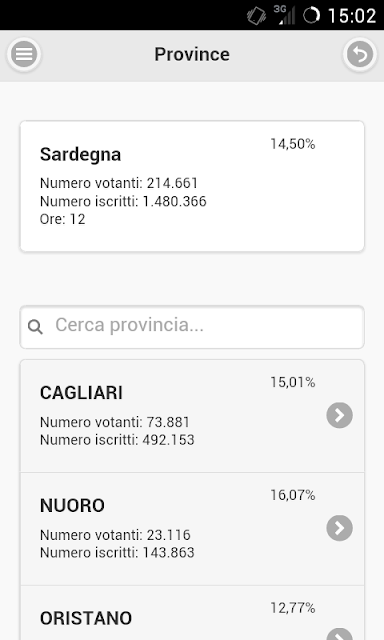Select the CAGLIARI province row
384x640 pixels.
click(192, 416)
